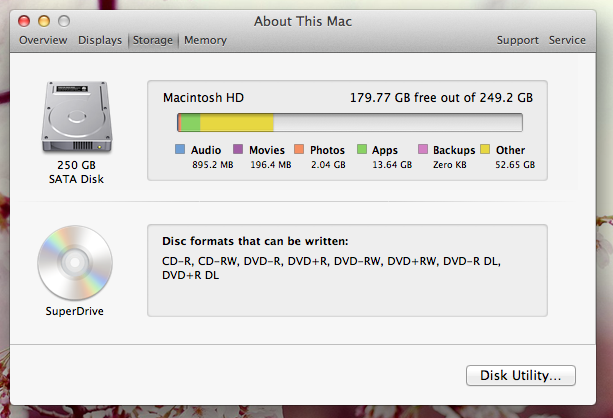Minimize the About This Mac window
613x418 pixels.
click(x=44, y=21)
